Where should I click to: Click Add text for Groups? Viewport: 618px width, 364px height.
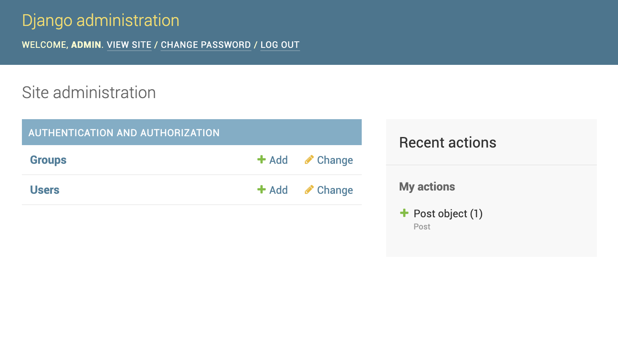pyautogui.click(x=279, y=160)
